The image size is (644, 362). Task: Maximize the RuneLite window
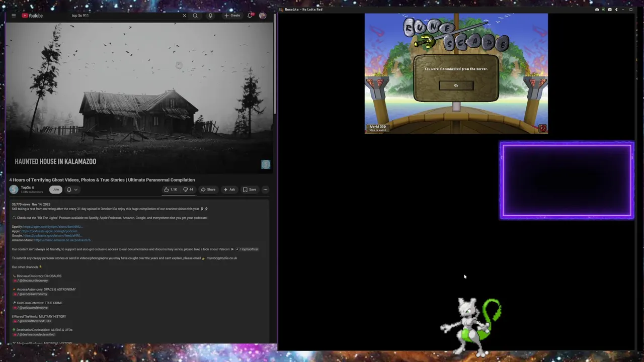pos(631,10)
